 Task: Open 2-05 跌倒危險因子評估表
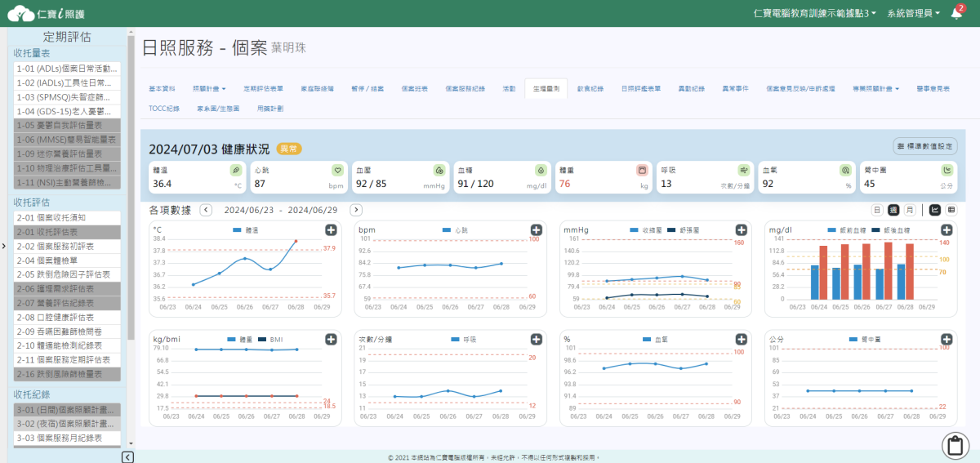[68, 274]
